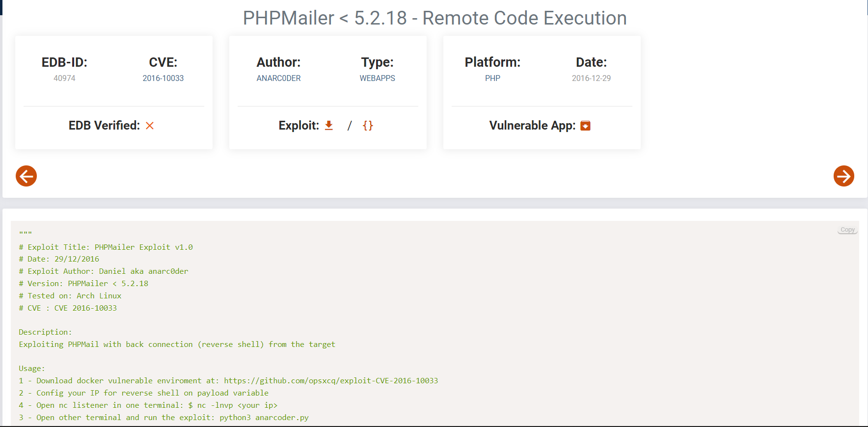Screen dimensions: 868x427
Task: Click the Author: heading
Action: 278,62
